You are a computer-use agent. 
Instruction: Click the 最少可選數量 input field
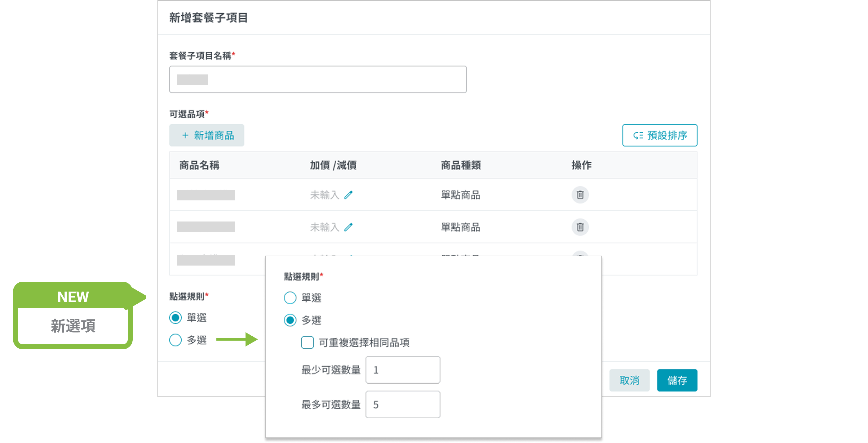(402, 369)
